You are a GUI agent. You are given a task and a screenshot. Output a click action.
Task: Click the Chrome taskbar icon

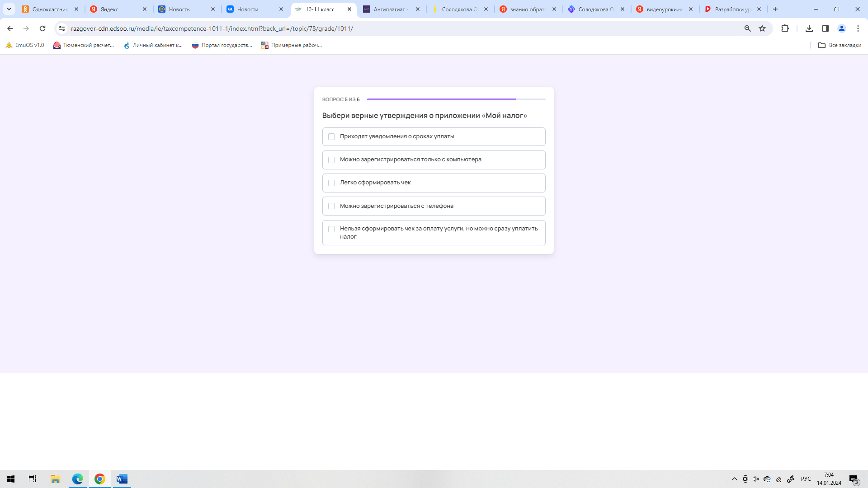click(100, 479)
